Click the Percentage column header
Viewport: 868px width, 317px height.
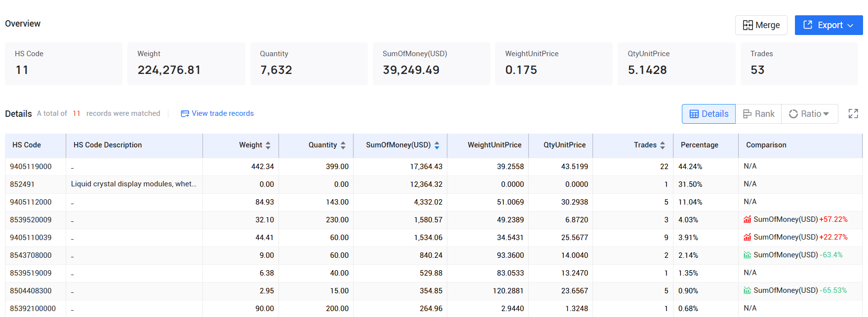coord(706,145)
